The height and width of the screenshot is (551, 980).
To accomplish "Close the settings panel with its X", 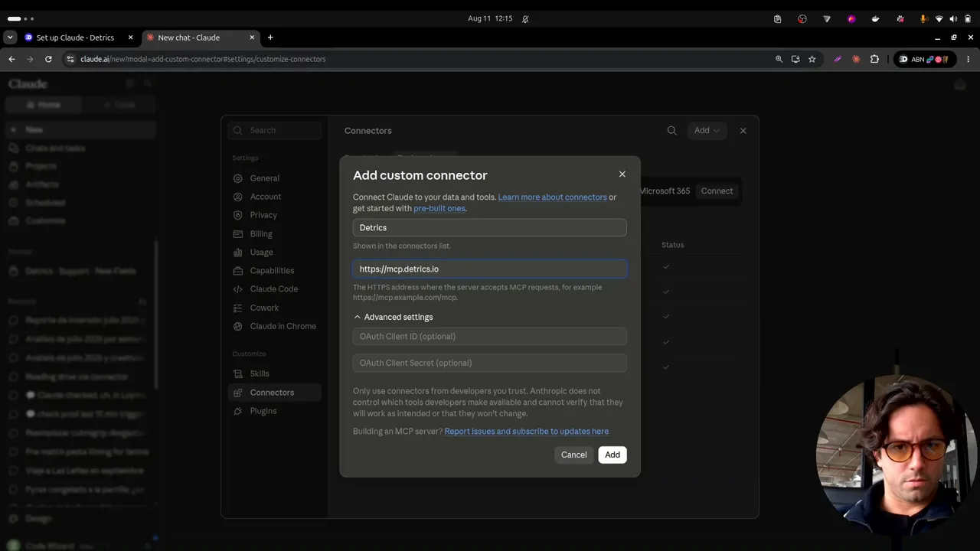I will coord(743,131).
